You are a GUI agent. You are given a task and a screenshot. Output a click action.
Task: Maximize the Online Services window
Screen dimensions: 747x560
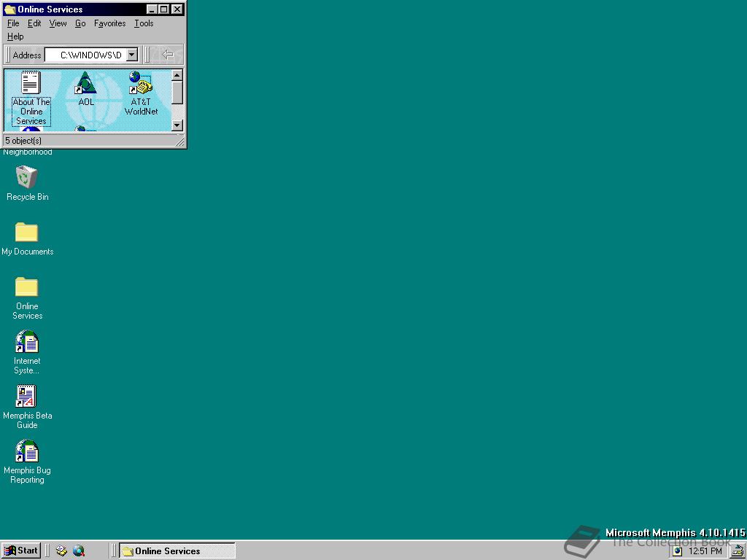pos(164,9)
